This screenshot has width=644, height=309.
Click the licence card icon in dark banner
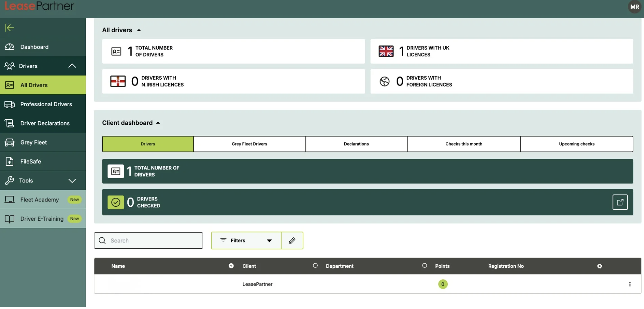116,171
